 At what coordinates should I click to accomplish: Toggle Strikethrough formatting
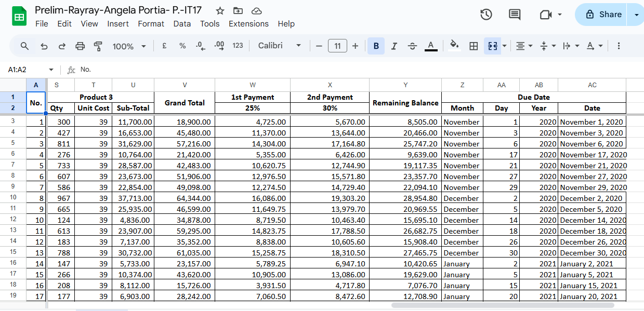point(412,46)
